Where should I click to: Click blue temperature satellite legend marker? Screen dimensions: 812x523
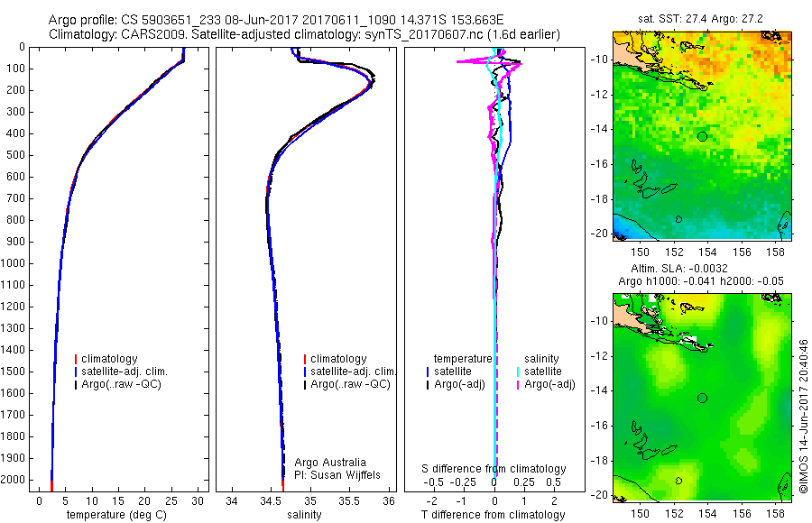(428, 372)
